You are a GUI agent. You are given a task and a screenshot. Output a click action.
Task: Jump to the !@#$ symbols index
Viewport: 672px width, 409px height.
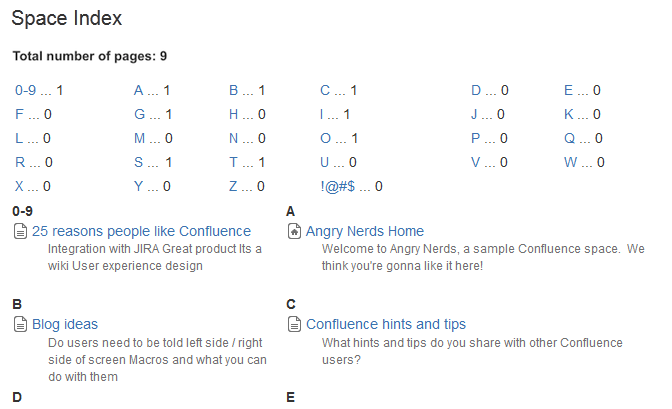click(338, 186)
